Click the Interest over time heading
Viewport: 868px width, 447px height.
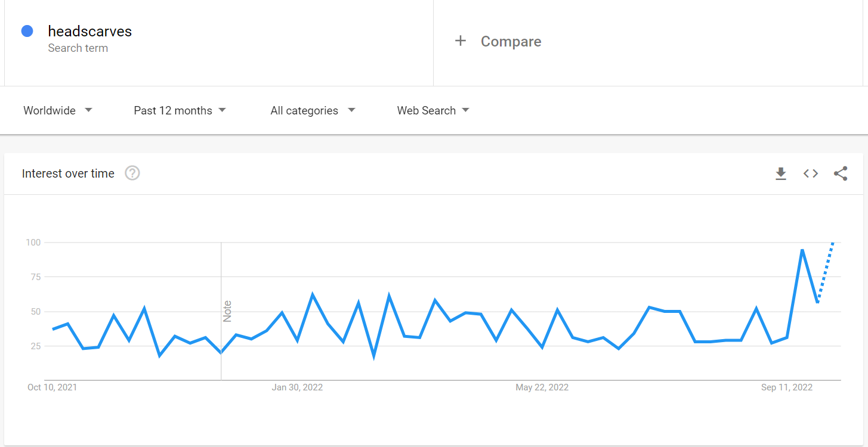68,173
